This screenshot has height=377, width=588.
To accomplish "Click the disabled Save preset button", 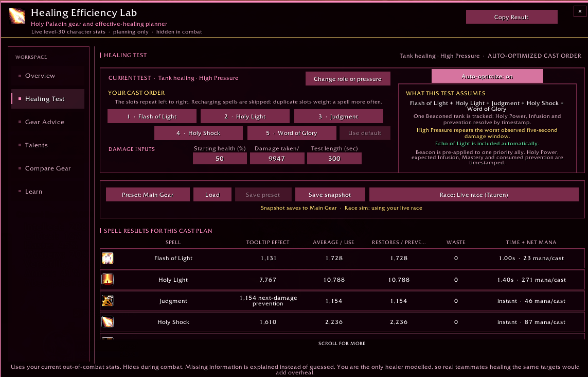I will (263, 195).
